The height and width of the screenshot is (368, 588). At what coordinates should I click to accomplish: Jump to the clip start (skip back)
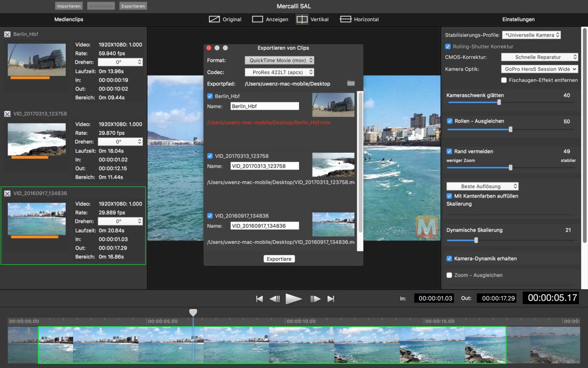click(260, 299)
